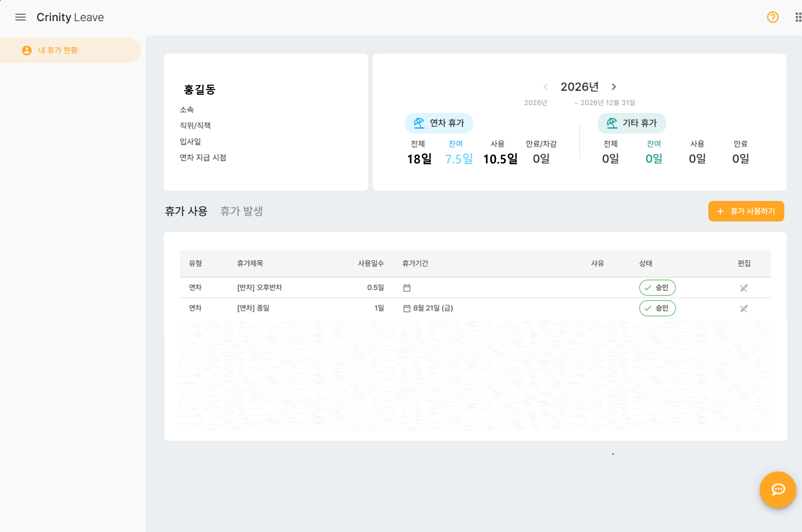802x532 pixels.
Task: Click the 8월 21일 (금) date
Action: click(433, 308)
